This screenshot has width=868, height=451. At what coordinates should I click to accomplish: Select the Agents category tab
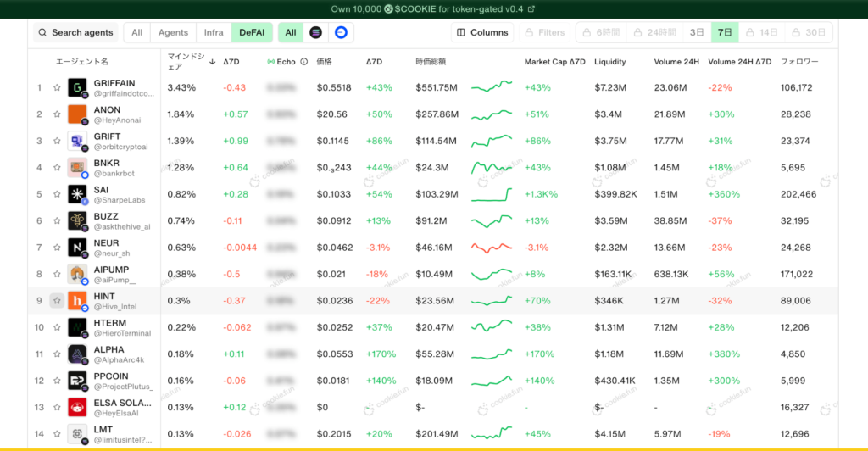coord(173,33)
